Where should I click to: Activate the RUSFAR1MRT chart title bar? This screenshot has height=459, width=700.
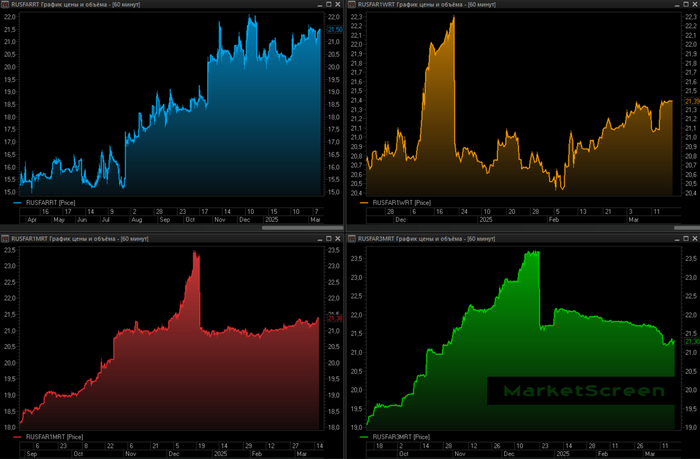[150, 240]
